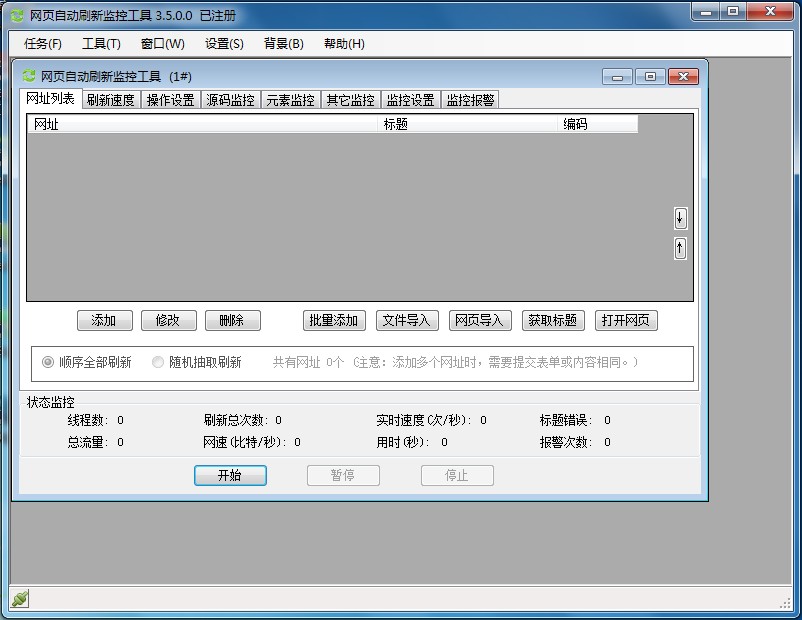Switch to the 网址列表 tab

pos(51,98)
